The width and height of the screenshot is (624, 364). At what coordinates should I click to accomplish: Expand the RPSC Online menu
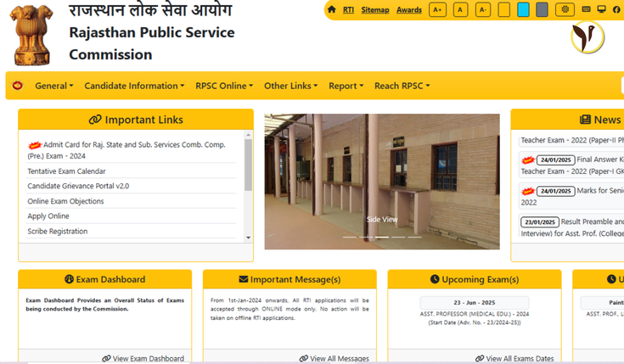click(x=224, y=86)
